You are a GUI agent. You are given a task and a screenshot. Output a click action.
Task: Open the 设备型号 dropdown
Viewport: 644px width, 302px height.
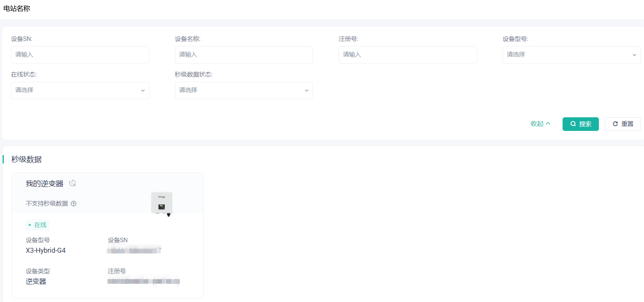point(572,55)
